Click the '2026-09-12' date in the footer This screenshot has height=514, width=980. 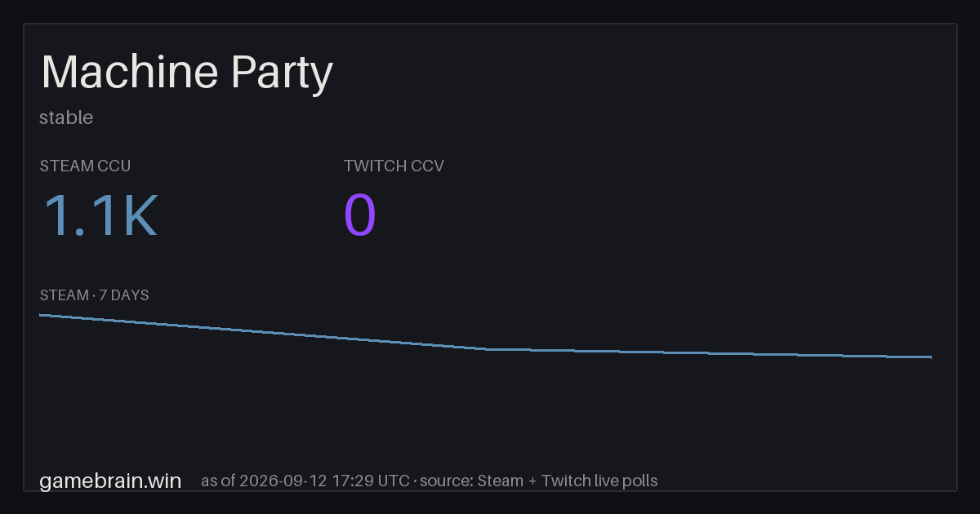point(283,481)
